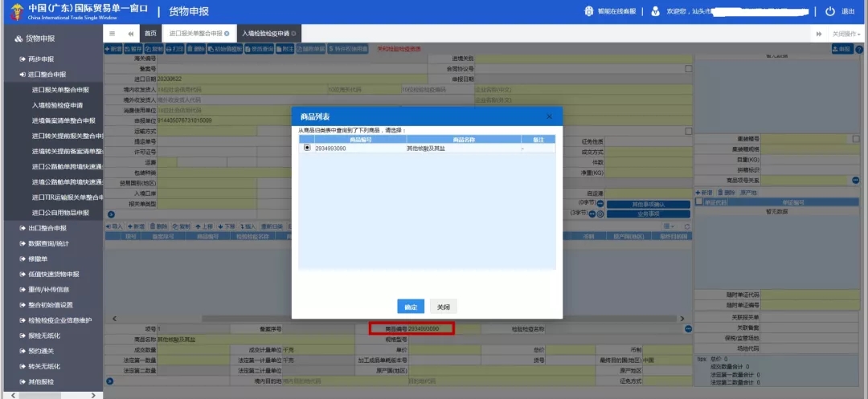Image resolution: width=868 pixels, height=399 pixels.
Task: Click the 复制 toolbar button at top
Action: (x=154, y=49)
